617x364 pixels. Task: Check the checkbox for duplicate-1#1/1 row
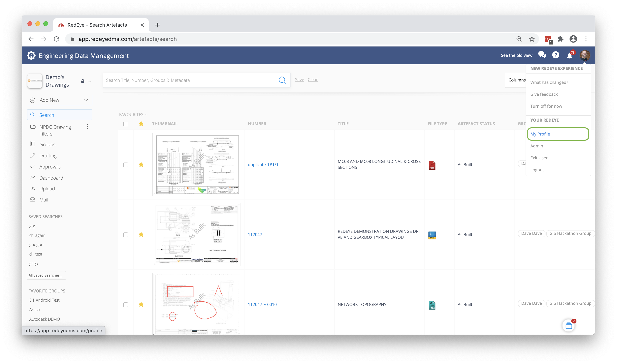126,165
